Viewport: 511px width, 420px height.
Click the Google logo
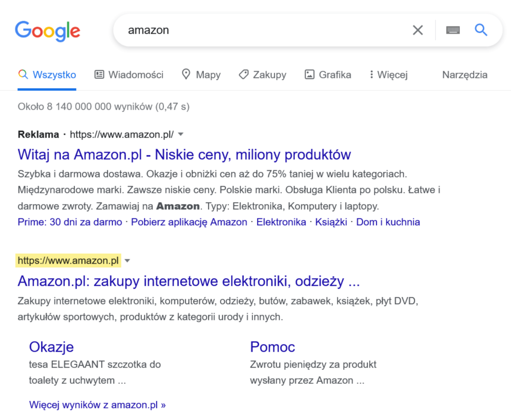[x=47, y=30]
